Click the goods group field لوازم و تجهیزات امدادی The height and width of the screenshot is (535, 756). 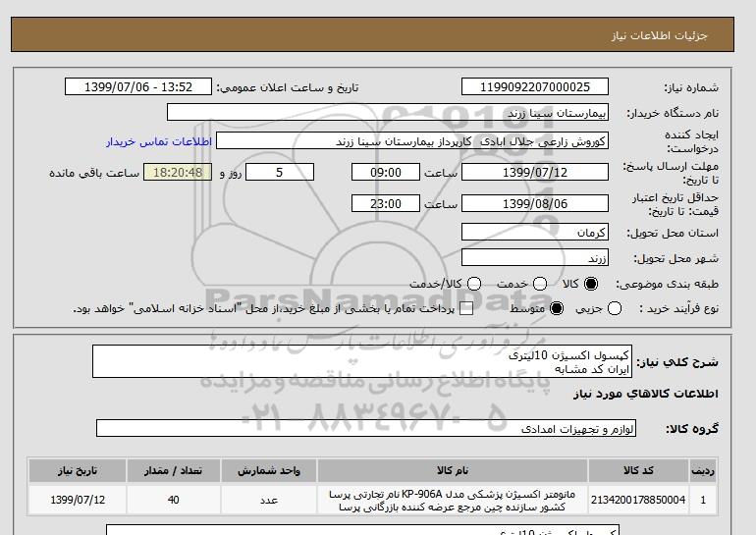click(366, 428)
